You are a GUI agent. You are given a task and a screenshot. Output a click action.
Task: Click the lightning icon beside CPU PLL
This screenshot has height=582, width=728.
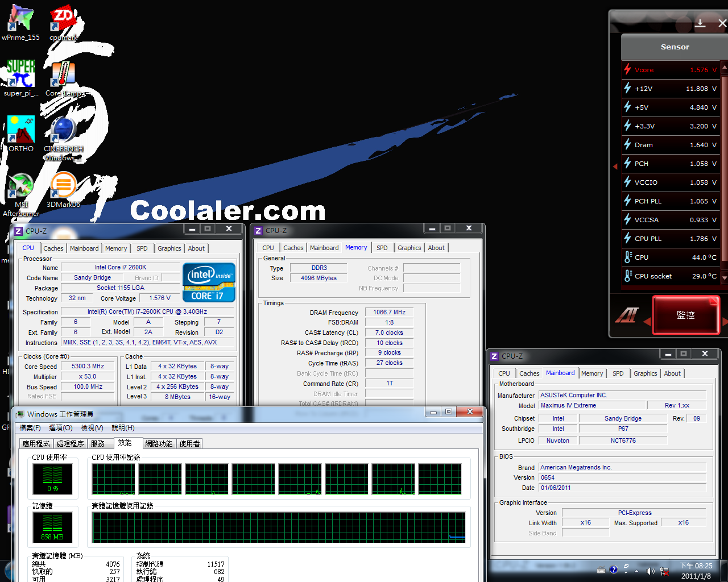coord(627,238)
